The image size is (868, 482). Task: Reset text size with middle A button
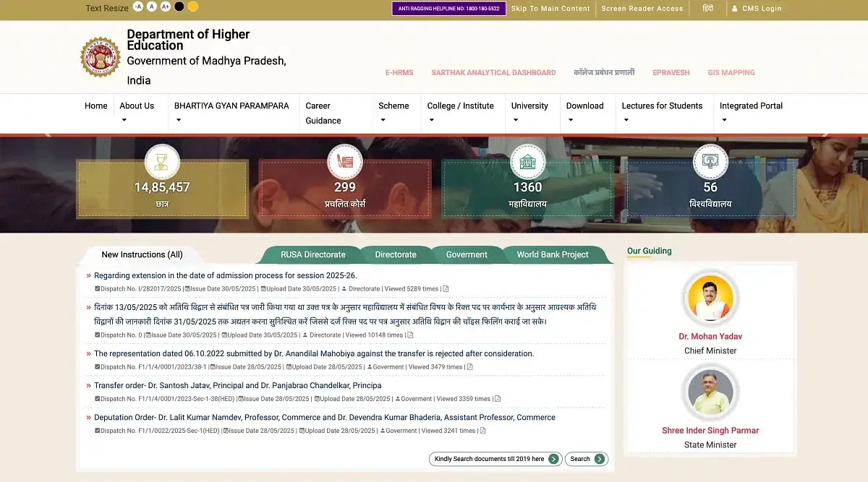pos(152,7)
